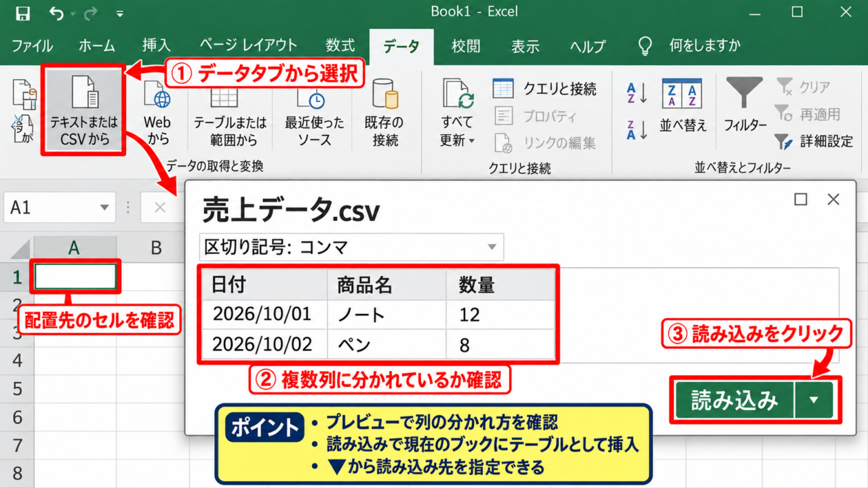Open the 校閲 ribbon tab
The height and width of the screenshot is (488, 868).
click(x=466, y=46)
